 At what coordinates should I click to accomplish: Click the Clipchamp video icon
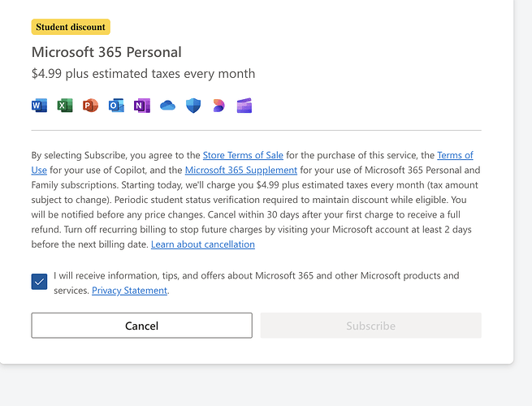point(244,106)
